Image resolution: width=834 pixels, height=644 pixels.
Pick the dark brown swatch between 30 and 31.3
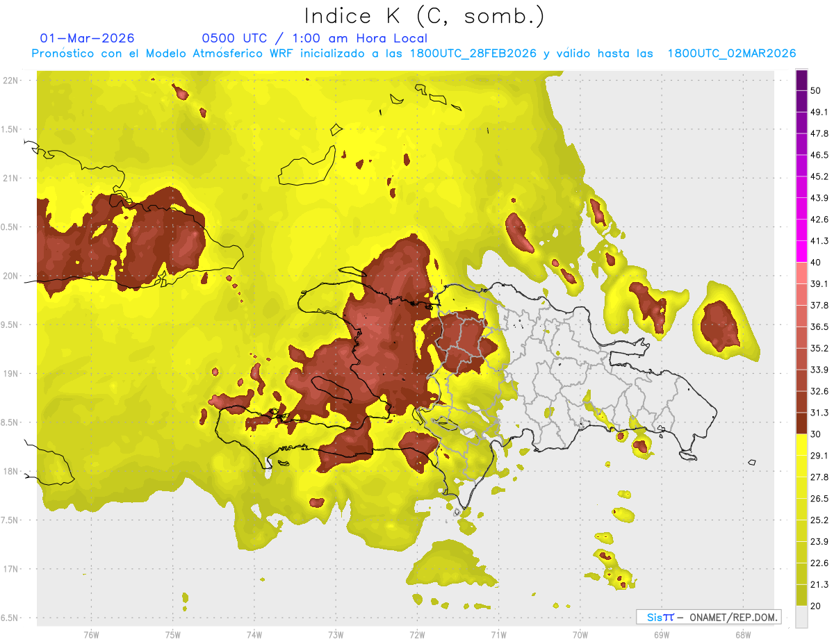(801, 424)
